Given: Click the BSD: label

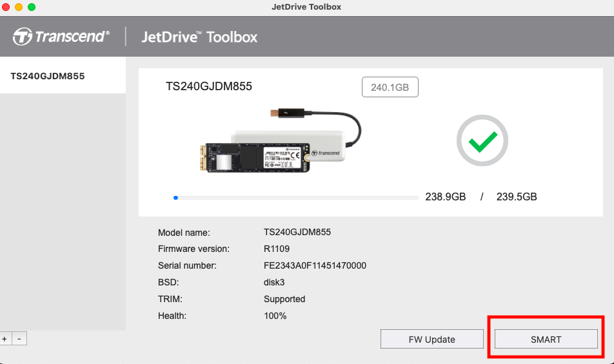Looking at the screenshot, I should (168, 282).
